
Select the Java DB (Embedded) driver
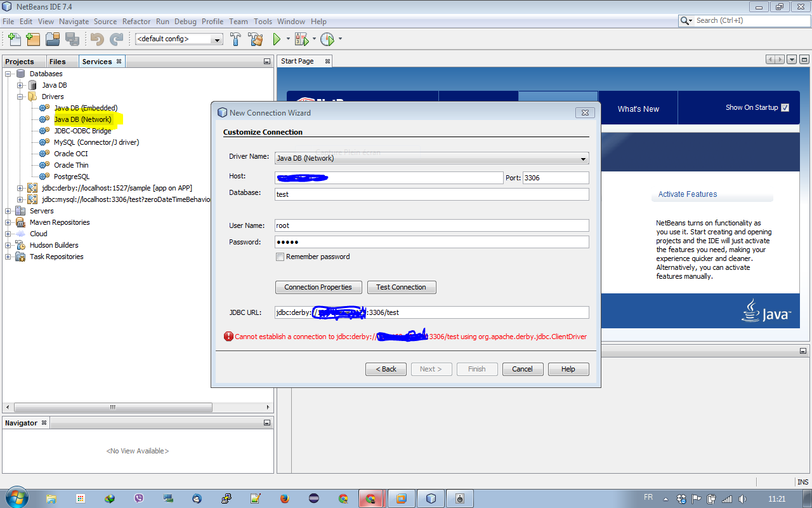pos(86,108)
